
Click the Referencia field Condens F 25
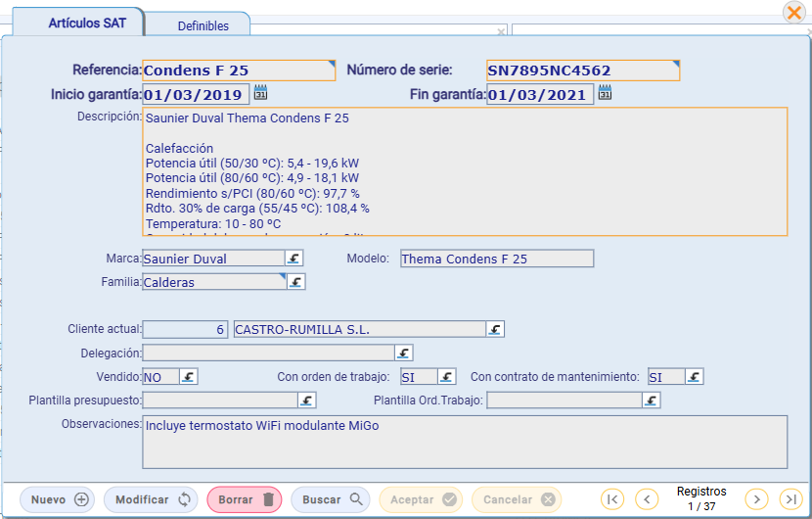pyautogui.click(x=239, y=71)
